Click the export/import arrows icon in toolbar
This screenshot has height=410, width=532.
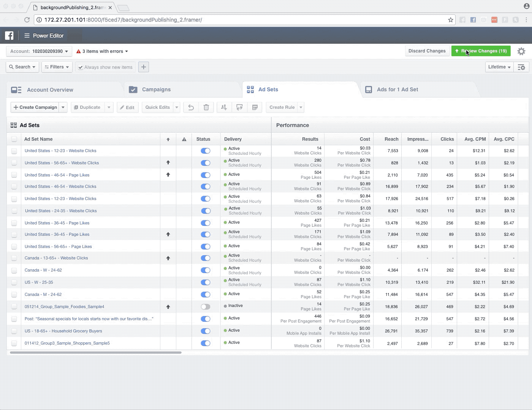tap(239, 107)
